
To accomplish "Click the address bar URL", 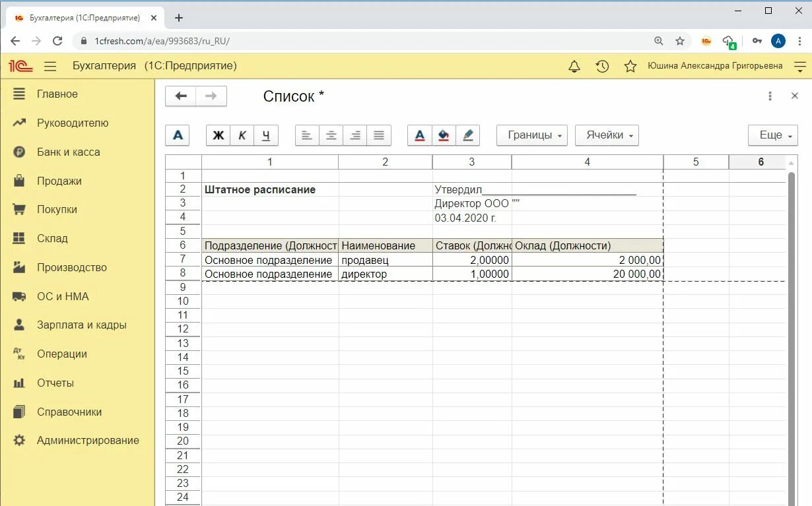I will pos(162,41).
